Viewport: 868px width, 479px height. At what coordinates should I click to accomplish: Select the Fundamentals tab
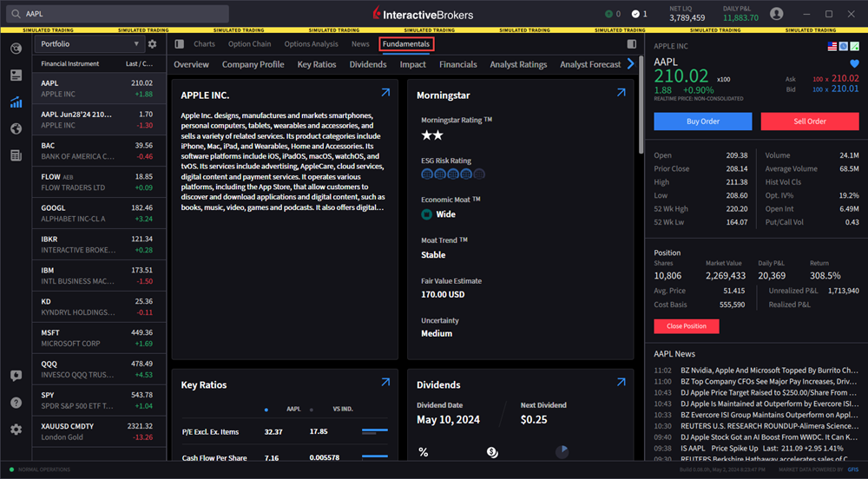(x=406, y=43)
